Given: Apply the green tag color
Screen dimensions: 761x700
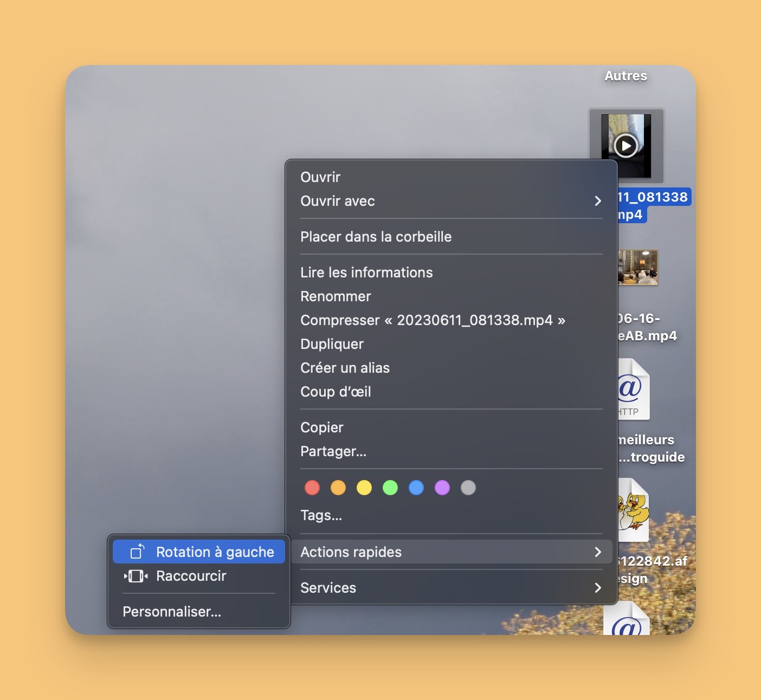Looking at the screenshot, I should [390, 488].
